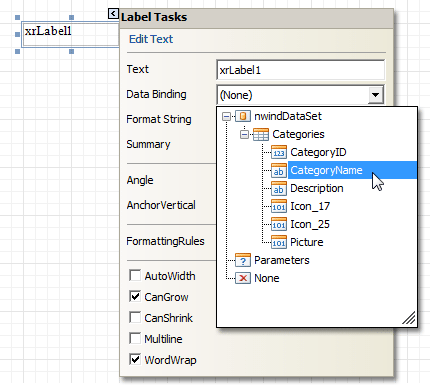This screenshot has height=385, width=430.
Task: Select CategoryID in the binding tree
Action: click(x=318, y=152)
